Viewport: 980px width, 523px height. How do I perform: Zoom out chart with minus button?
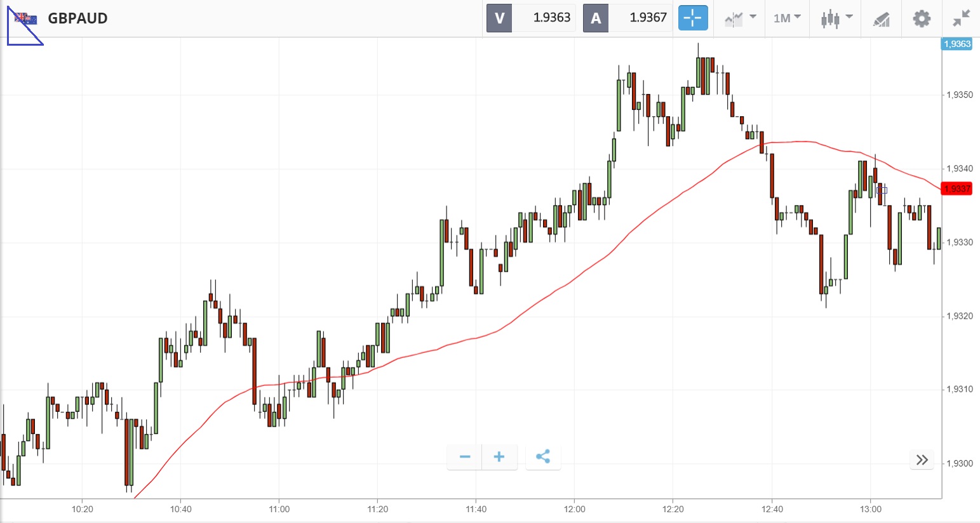(465, 457)
